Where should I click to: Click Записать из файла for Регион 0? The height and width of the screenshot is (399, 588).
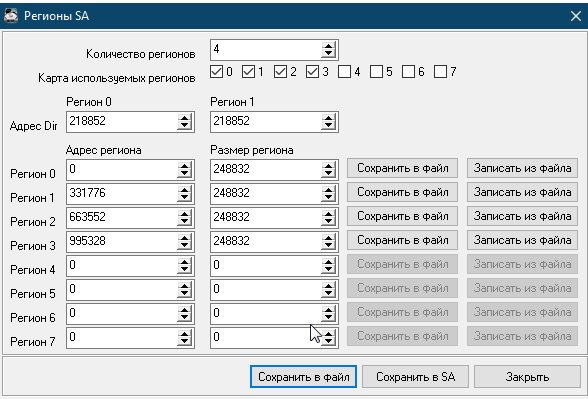[x=522, y=168]
